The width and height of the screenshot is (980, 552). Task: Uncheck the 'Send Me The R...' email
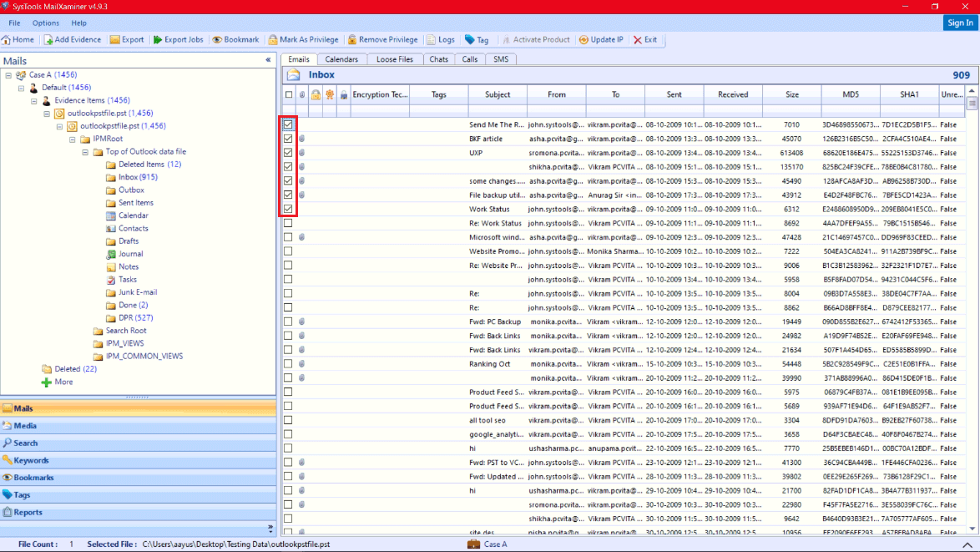tap(288, 124)
